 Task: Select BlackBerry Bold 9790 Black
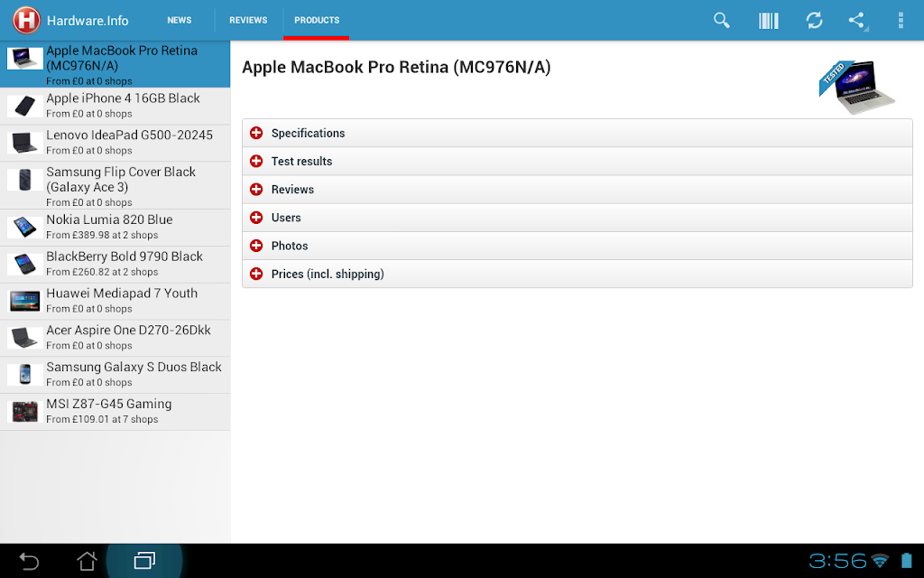tap(115, 265)
